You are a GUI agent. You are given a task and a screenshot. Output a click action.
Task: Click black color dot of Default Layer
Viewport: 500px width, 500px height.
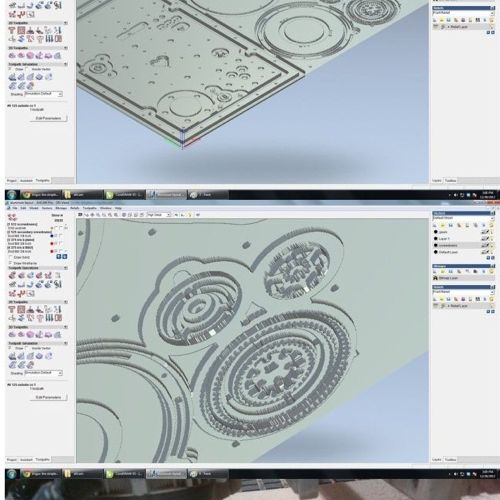point(436,252)
